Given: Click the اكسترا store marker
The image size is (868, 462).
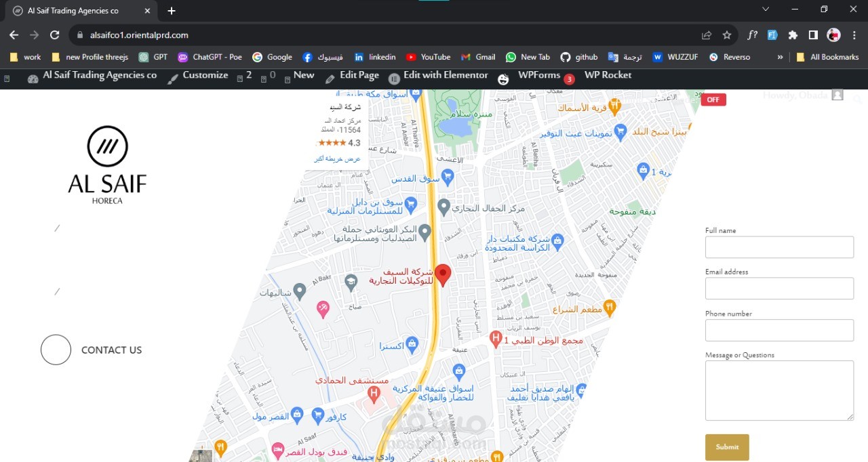Looking at the screenshot, I should pos(411,343).
